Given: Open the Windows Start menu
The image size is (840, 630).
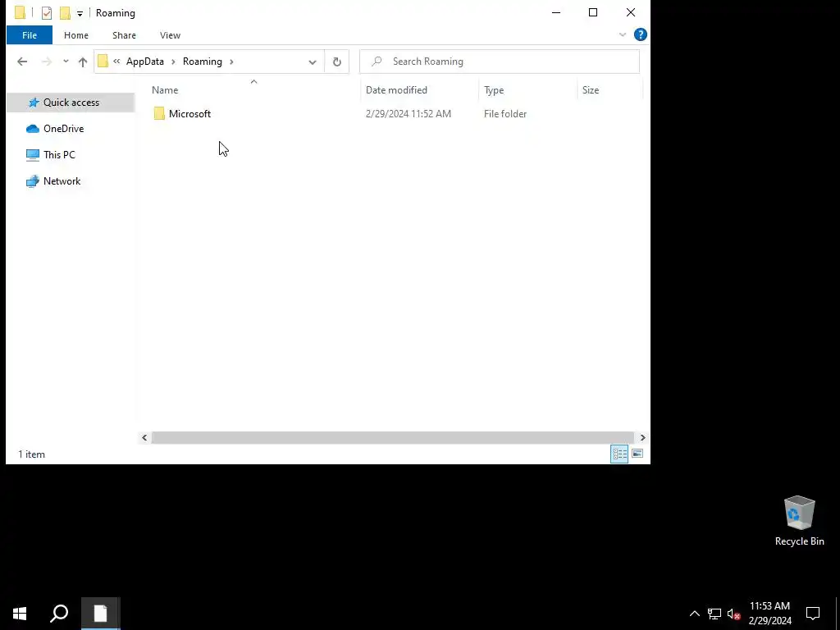Looking at the screenshot, I should [20, 614].
